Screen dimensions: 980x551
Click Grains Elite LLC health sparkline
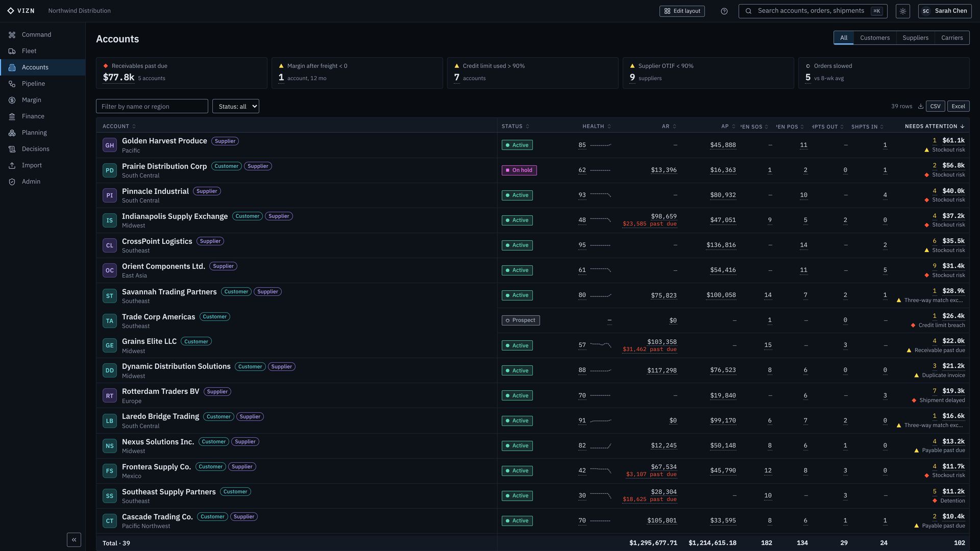pos(601,345)
